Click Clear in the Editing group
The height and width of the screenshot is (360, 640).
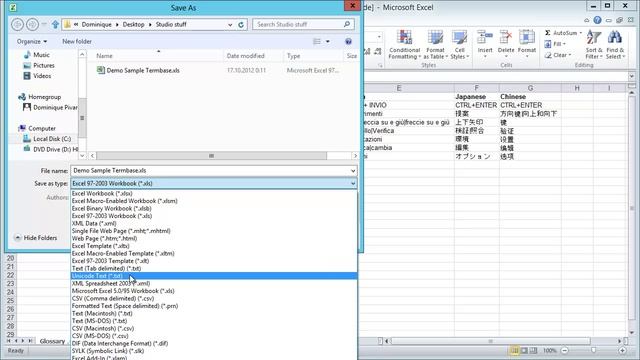[558, 55]
